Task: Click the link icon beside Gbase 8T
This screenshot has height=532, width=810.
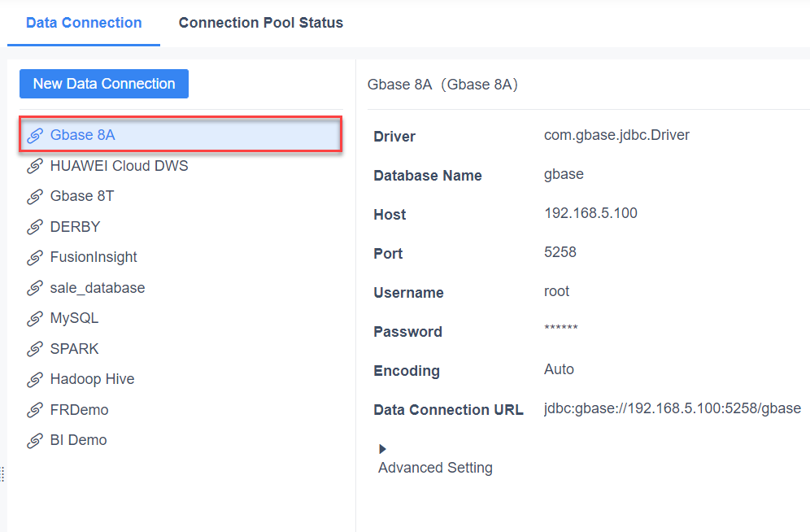Action: coord(35,197)
